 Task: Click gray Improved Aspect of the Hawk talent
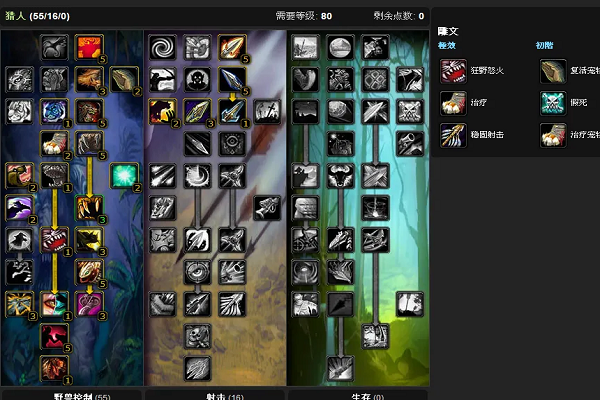54,47
